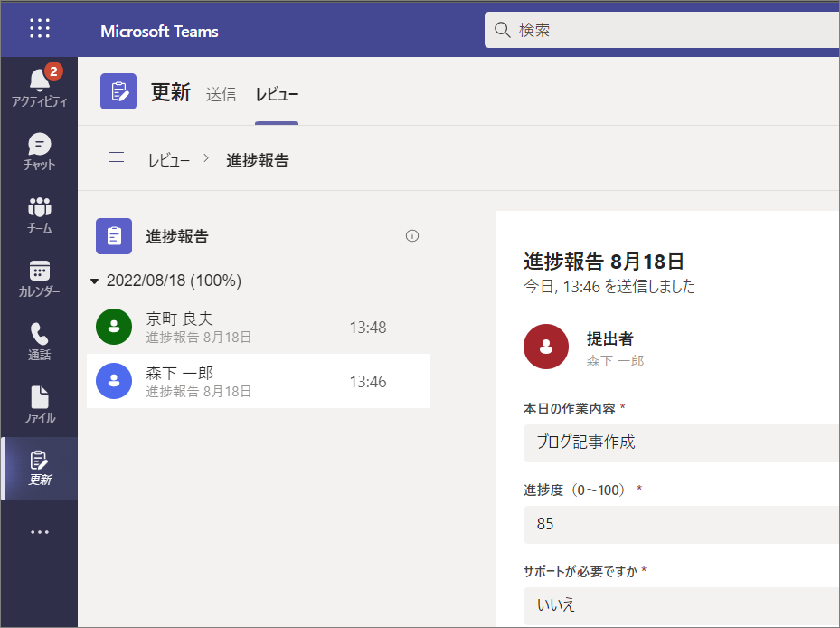This screenshot has height=628, width=840.
Task: Open 京町 良夫 submission at 13:48
Action: [259, 328]
